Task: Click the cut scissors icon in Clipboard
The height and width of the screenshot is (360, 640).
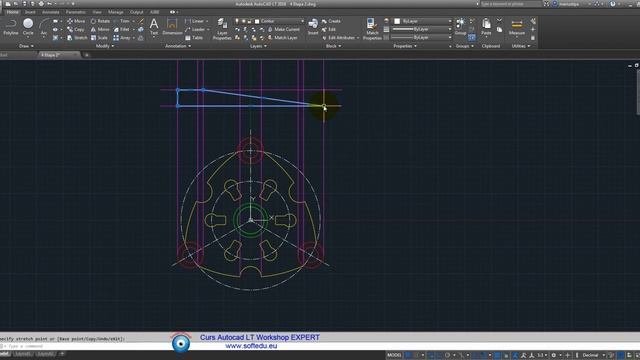Action: click(499, 20)
